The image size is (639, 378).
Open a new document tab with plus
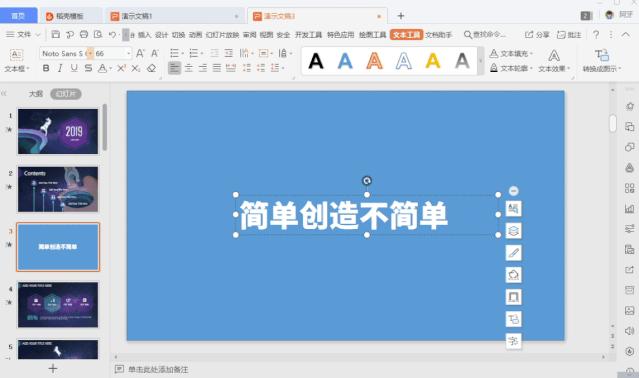click(401, 15)
